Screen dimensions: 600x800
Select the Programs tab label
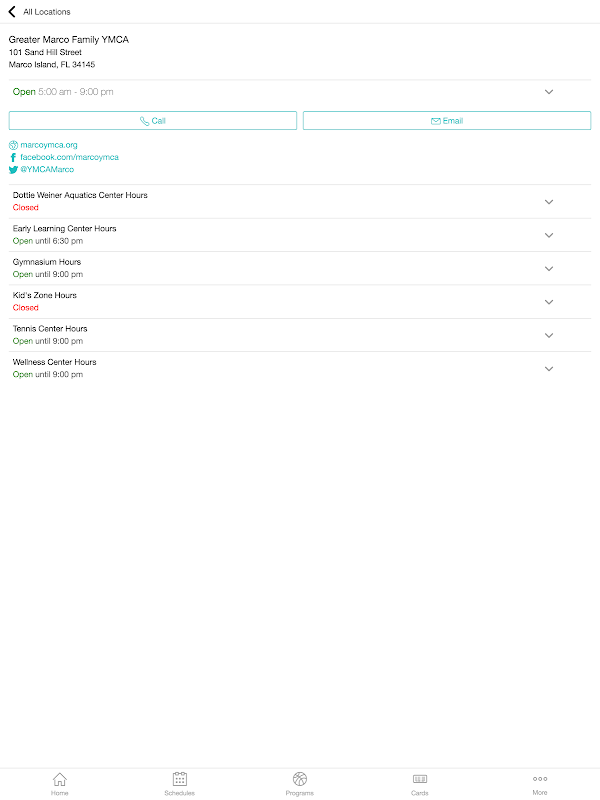pos(300,793)
